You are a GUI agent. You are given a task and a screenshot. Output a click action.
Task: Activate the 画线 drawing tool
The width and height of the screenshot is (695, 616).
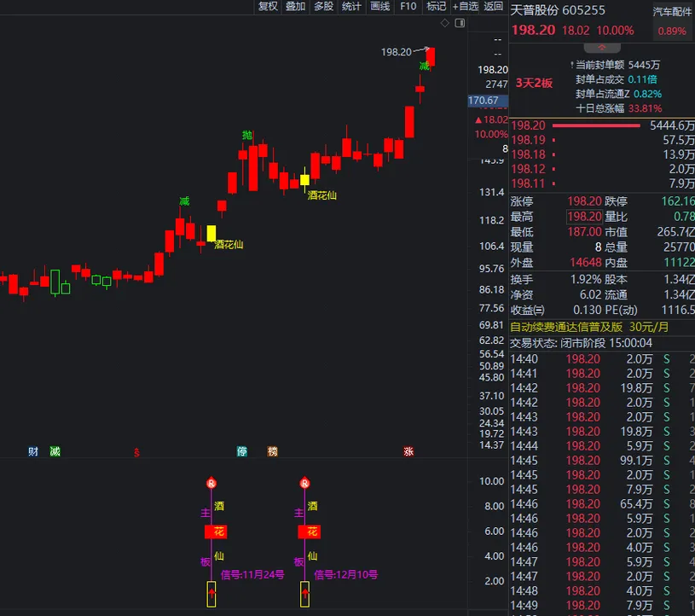[380, 7]
